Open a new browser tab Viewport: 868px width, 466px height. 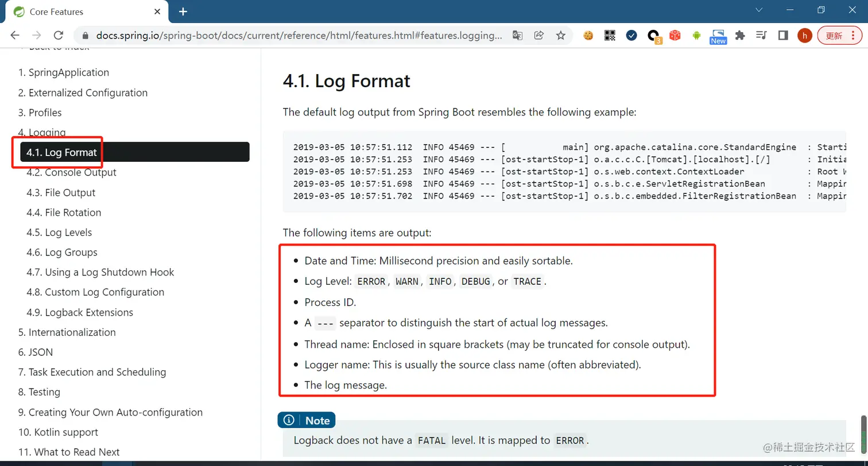click(183, 11)
